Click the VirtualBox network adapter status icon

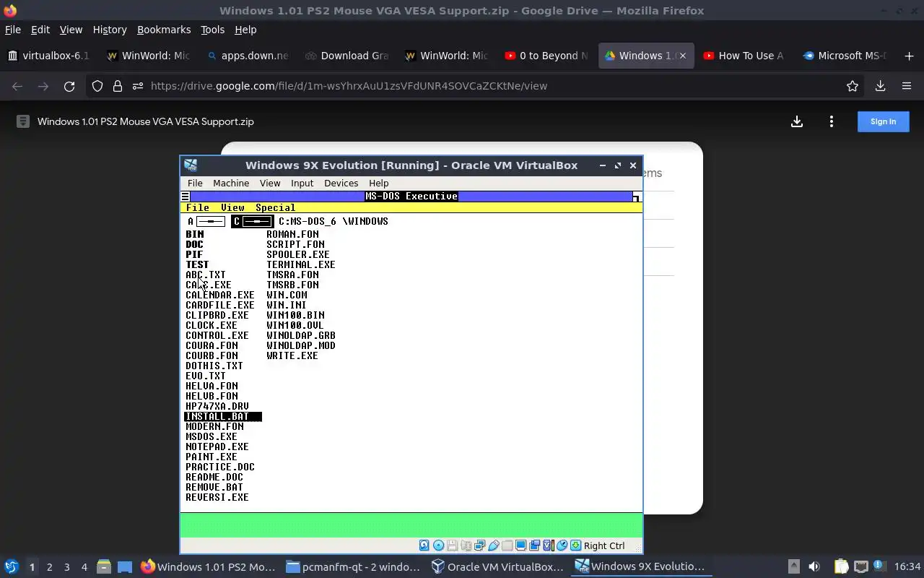click(x=479, y=545)
